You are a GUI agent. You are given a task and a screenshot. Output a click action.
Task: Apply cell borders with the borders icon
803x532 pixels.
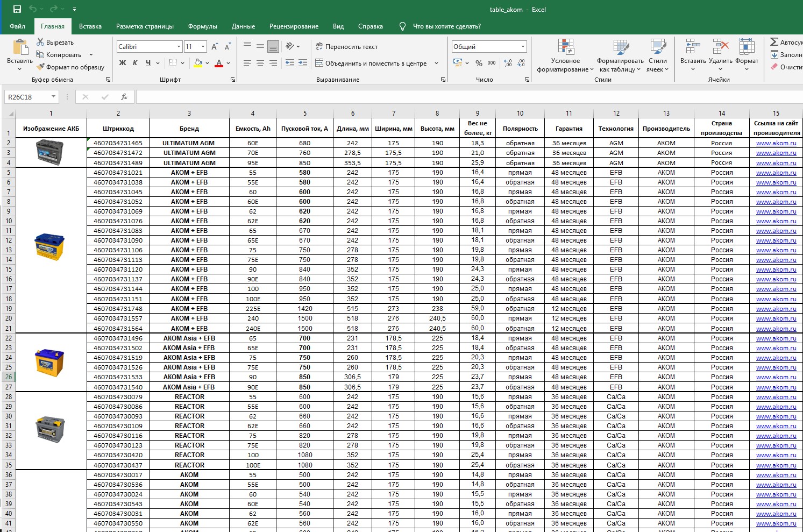(173, 63)
